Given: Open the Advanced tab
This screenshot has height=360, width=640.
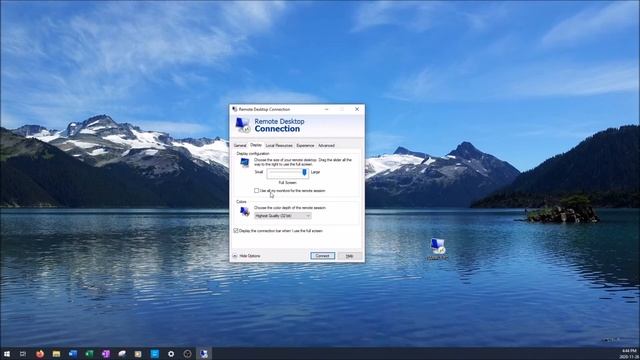Looking at the screenshot, I should point(326,145).
